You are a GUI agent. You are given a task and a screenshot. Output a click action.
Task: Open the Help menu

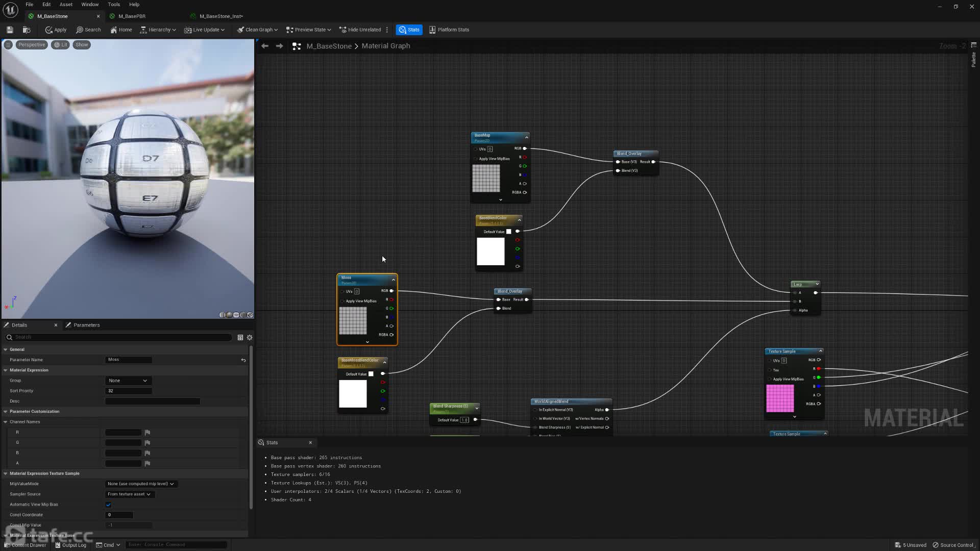[134, 5]
